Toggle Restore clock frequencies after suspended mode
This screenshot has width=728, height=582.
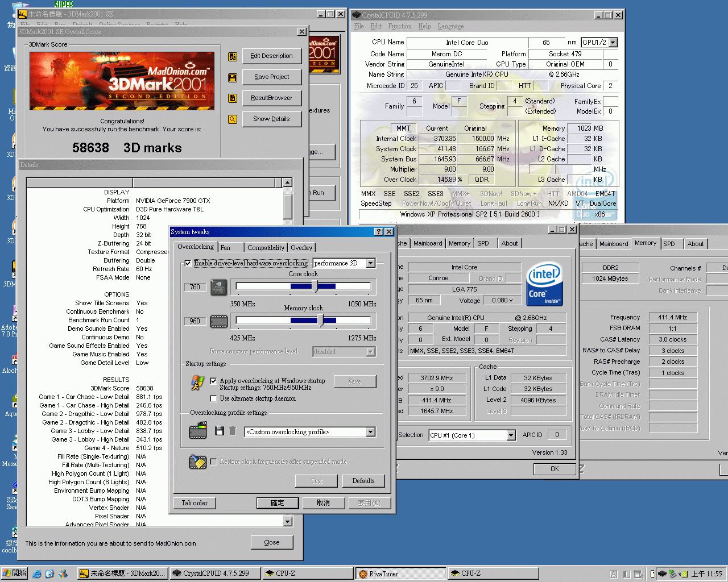tap(214, 462)
